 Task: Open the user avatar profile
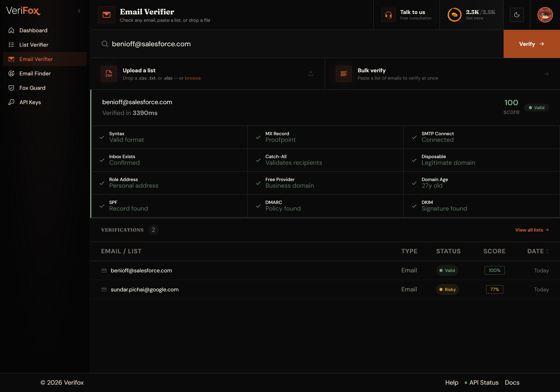coord(545,15)
